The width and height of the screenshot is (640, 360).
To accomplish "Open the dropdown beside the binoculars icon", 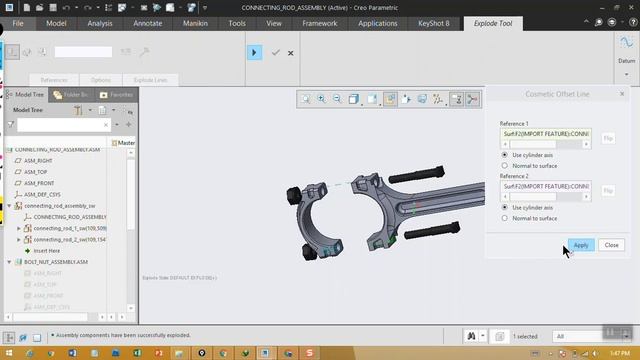I will pos(482,336).
